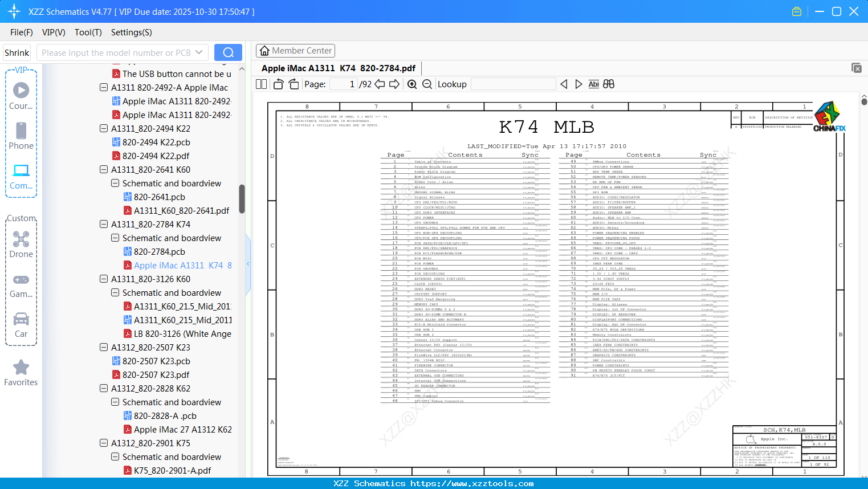This screenshot has width=868, height=489.
Task: Hide the file tree using side handle
Action: tap(248, 264)
